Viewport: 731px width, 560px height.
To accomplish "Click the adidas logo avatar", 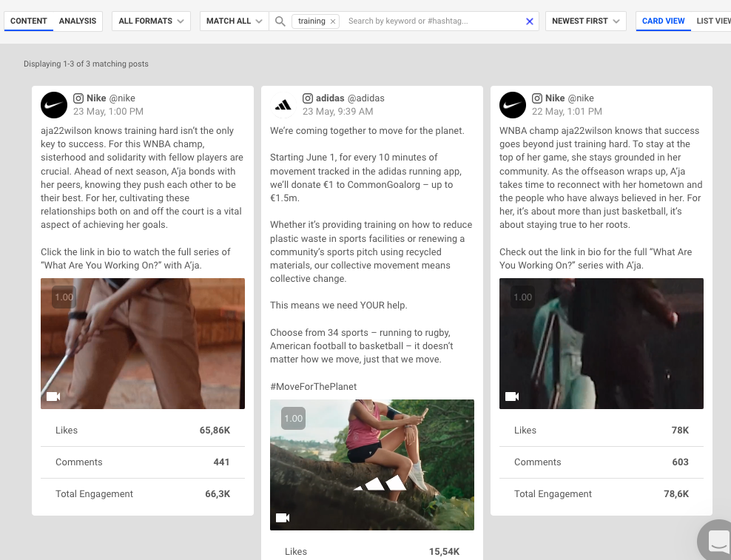I will [x=283, y=105].
